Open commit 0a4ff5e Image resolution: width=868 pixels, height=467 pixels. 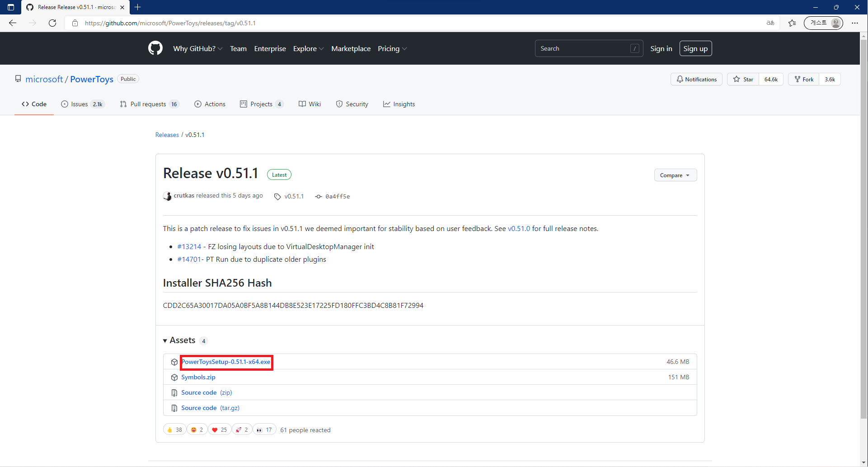coord(338,196)
